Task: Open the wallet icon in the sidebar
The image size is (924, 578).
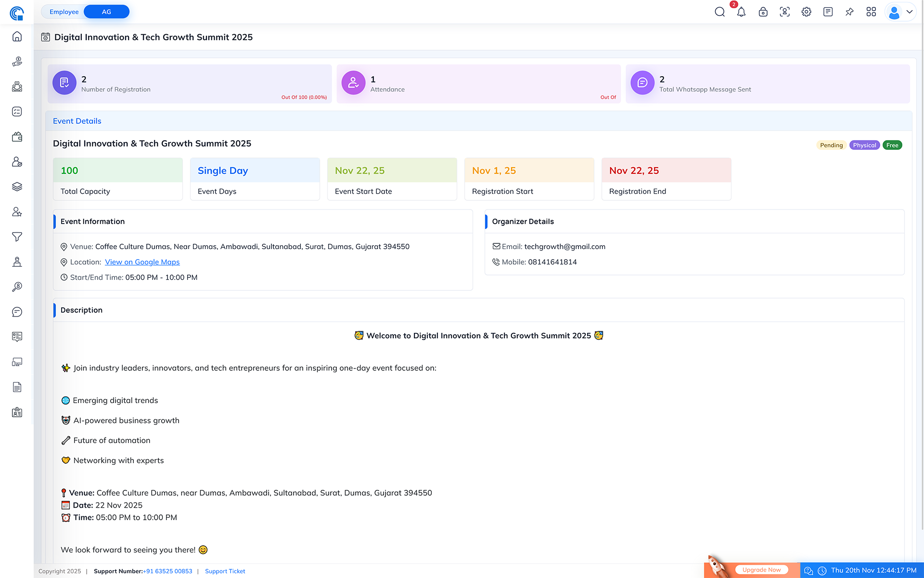Action: (17, 137)
